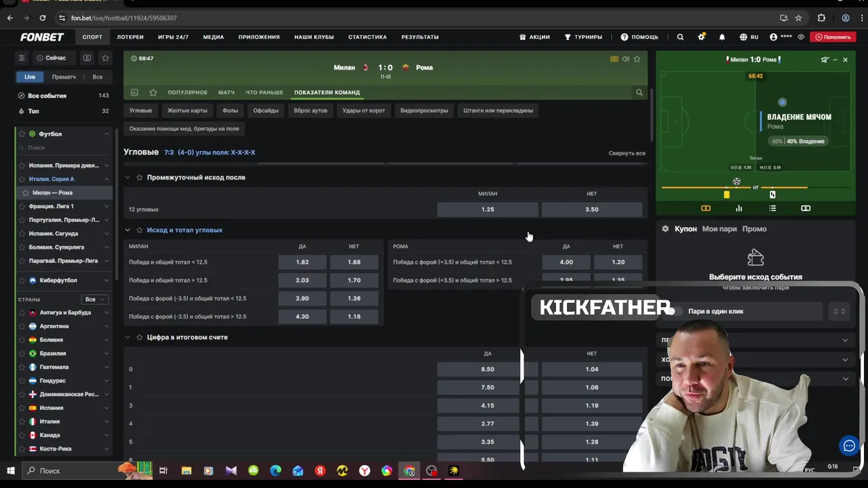Click Свернуть все link
This screenshot has height=488, width=868.
point(627,153)
